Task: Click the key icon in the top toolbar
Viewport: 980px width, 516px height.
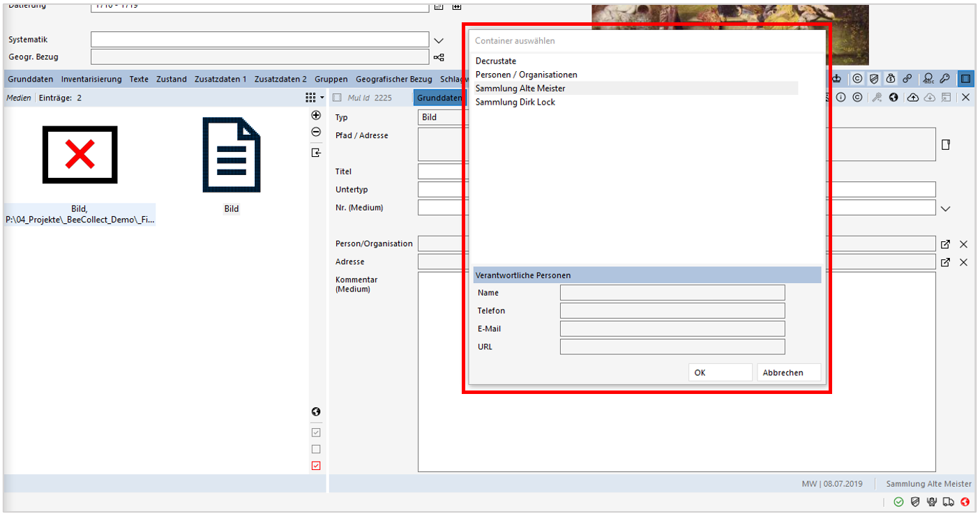Action: 944,79
